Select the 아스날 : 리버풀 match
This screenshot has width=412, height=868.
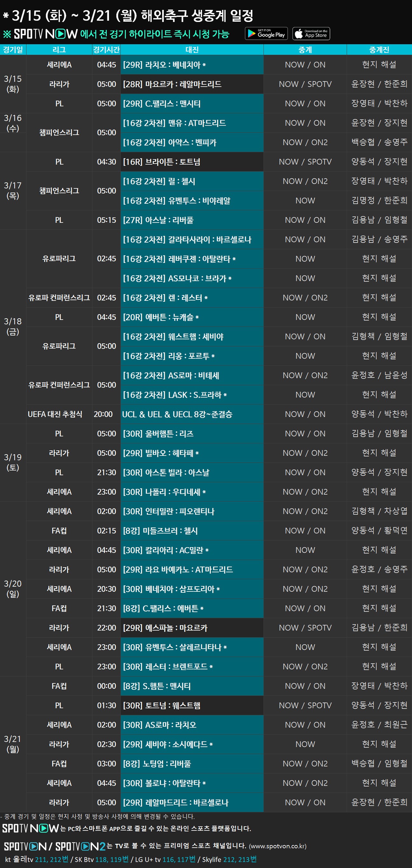click(192, 220)
